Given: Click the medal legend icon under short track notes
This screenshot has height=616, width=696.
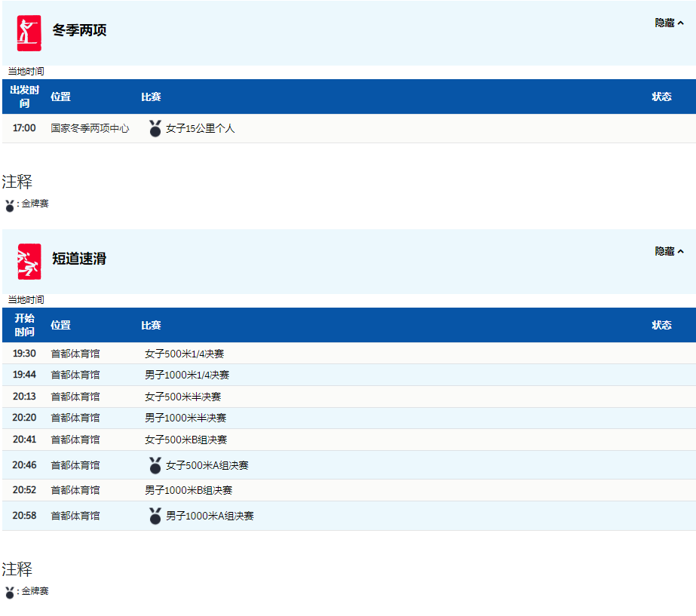Looking at the screenshot, I should (10, 593).
